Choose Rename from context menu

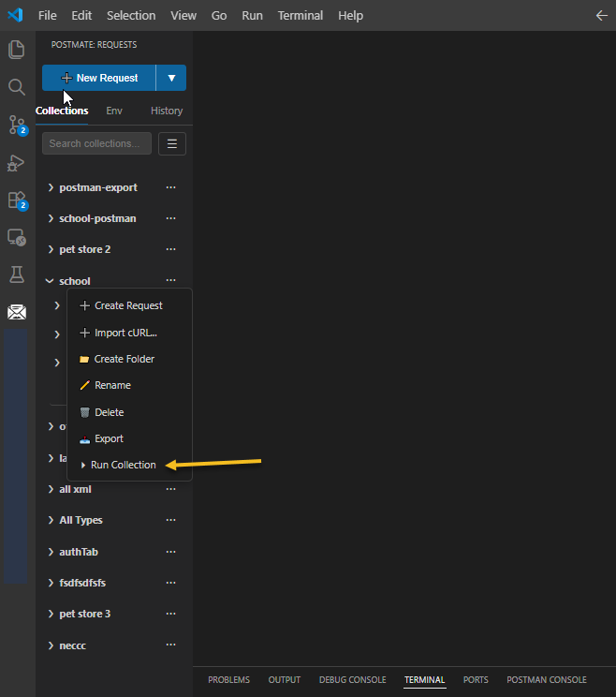tap(129, 385)
